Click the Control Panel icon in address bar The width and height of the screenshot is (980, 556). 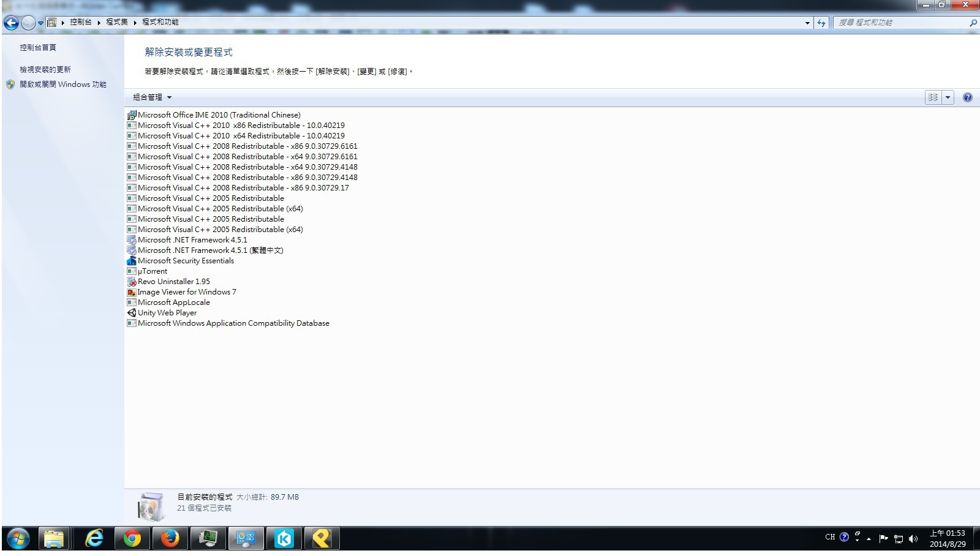[52, 22]
